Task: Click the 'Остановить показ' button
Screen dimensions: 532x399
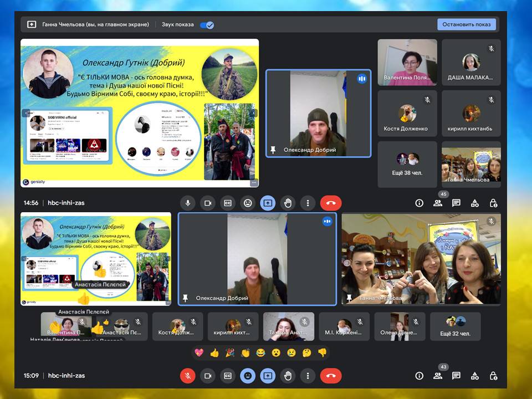Action: (x=466, y=24)
